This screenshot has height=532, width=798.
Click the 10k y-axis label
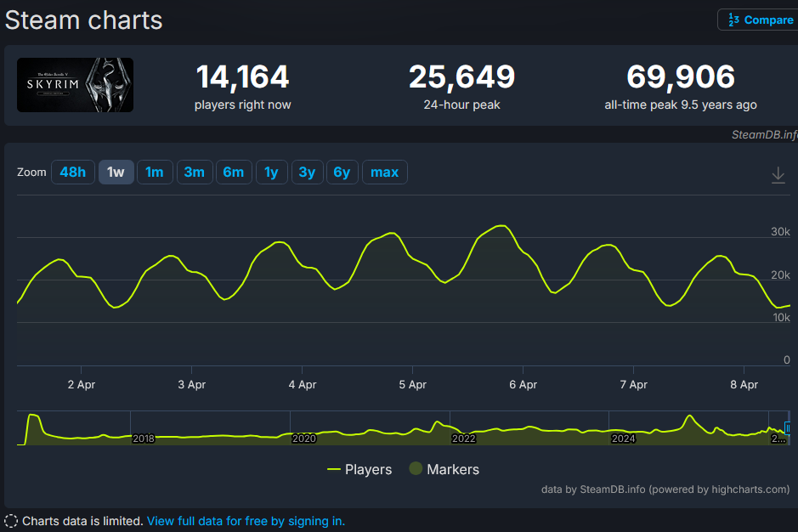pyautogui.click(x=782, y=318)
